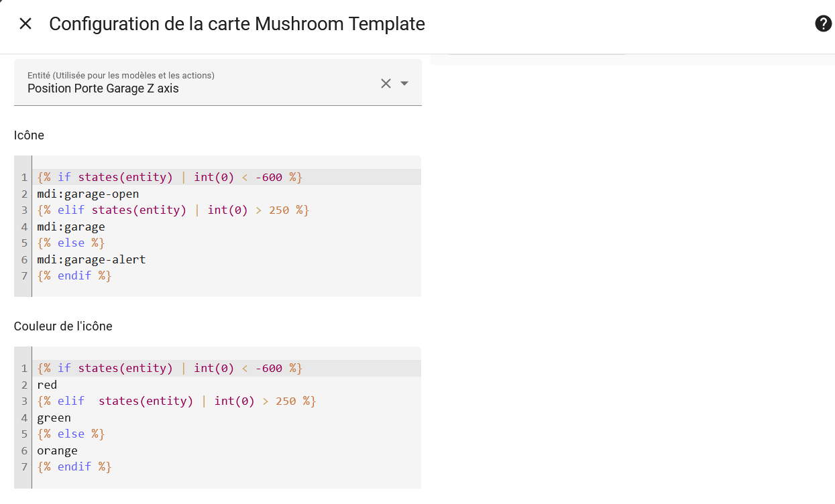Click the endif line in Couleur editor
835x504 pixels.
(74, 466)
